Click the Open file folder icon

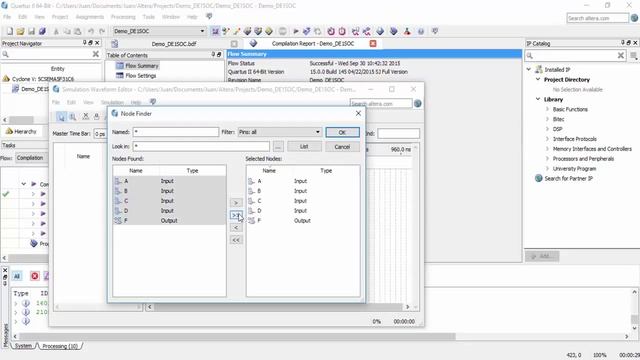tap(20, 31)
